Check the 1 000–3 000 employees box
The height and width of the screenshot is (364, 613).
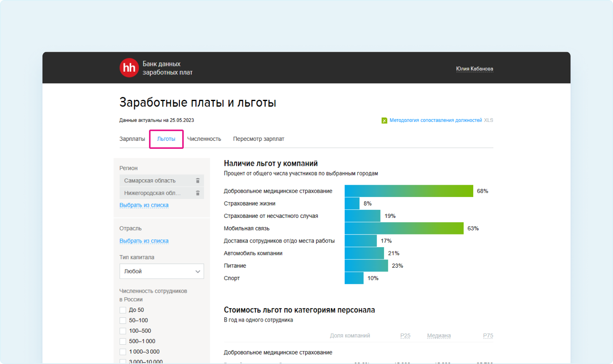(123, 352)
